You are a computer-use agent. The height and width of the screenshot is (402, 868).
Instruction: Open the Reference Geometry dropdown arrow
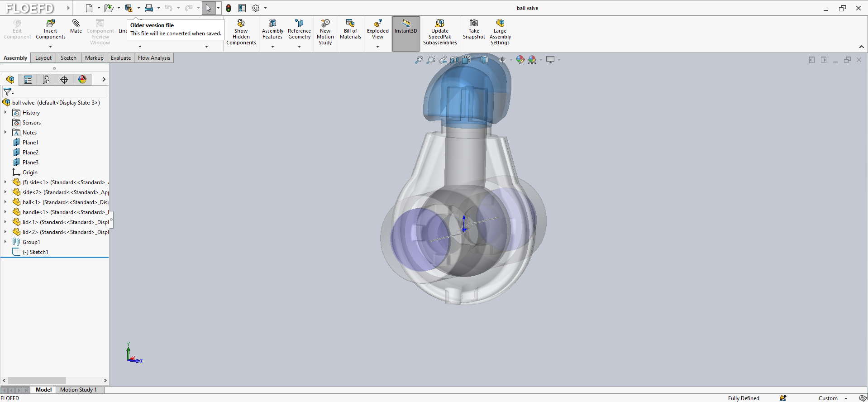pos(299,47)
